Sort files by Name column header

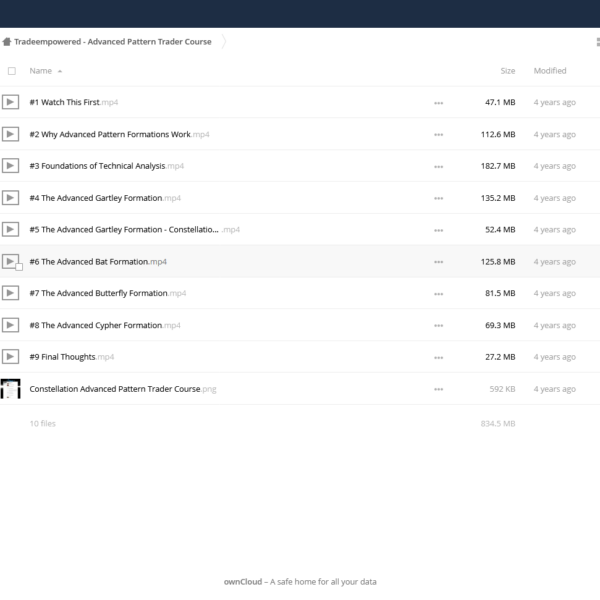point(41,71)
